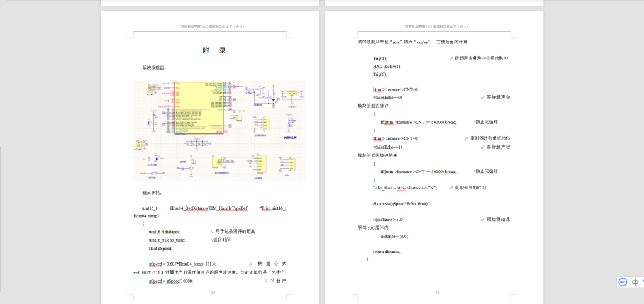Screen dimensions: 644x304
Task: Click the comment '用于记录测得的距离'
Action: click(x=235, y=232)
